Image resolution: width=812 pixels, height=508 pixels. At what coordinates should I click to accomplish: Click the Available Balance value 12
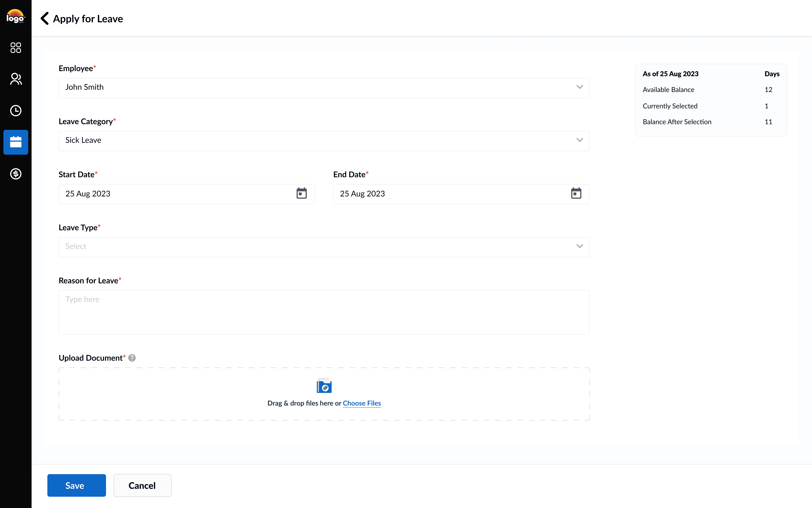click(x=768, y=90)
